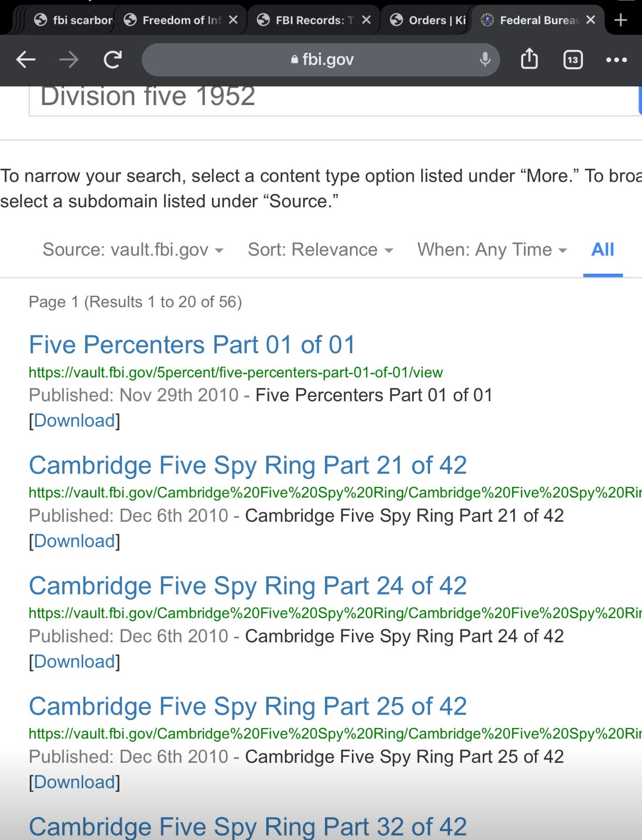Open Cambridge Five Spy Ring Part 32 title
The width and height of the screenshot is (642, 840).
coord(248,827)
